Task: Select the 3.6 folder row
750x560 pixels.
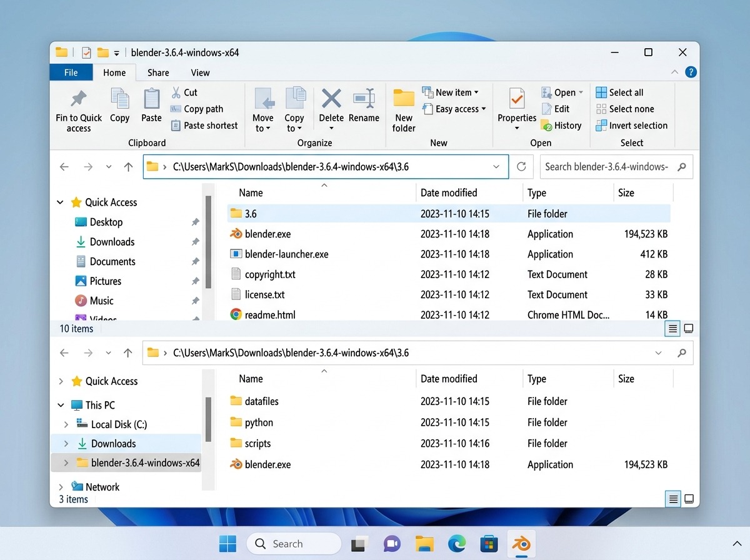Action: click(x=449, y=214)
